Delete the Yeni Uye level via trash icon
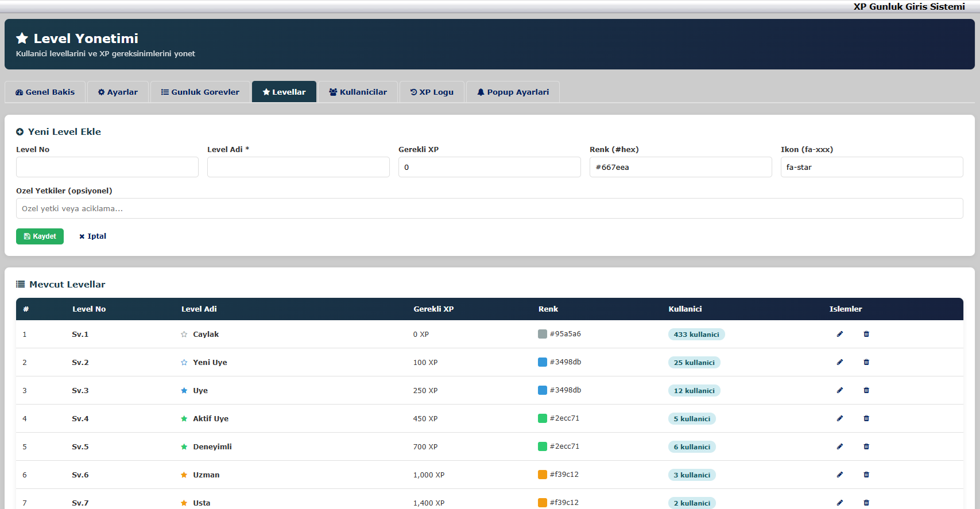 pyautogui.click(x=866, y=362)
